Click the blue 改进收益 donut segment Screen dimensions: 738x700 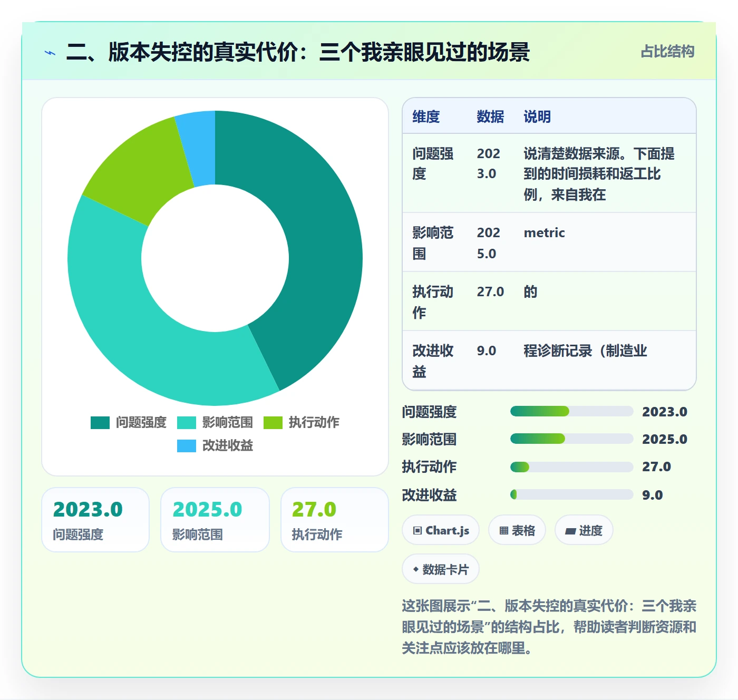199,148
